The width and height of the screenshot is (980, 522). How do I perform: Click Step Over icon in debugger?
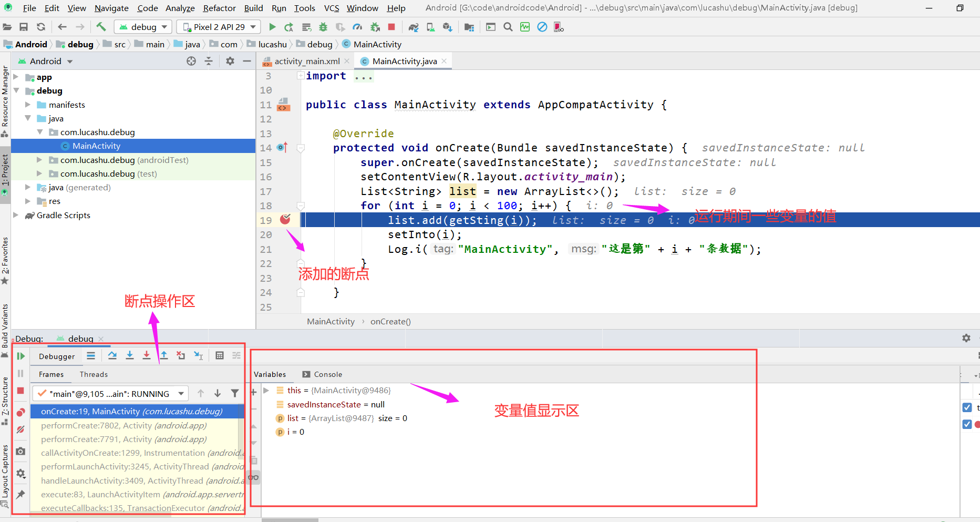[x=112, y=356]
